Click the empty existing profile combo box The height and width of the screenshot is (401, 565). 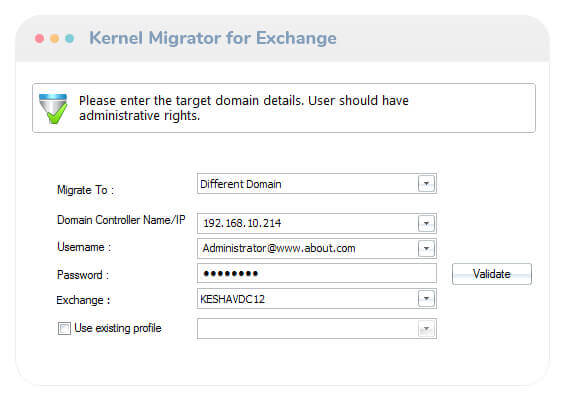tap(317, 329)
